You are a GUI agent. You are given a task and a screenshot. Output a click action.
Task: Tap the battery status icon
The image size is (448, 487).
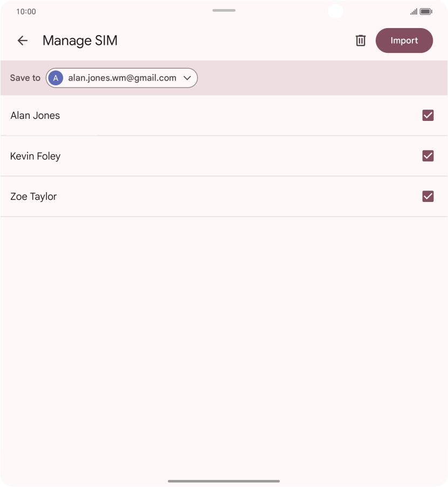(426, 11)
